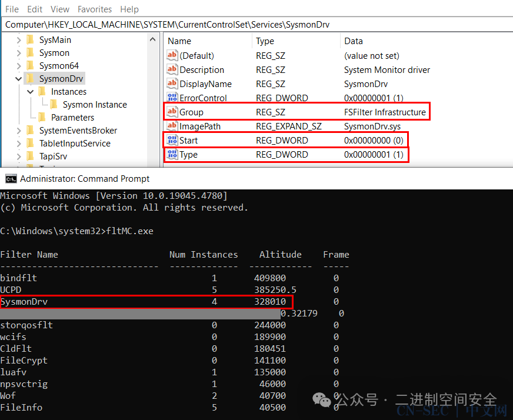Click the altitude value 328010

(270, 302)
